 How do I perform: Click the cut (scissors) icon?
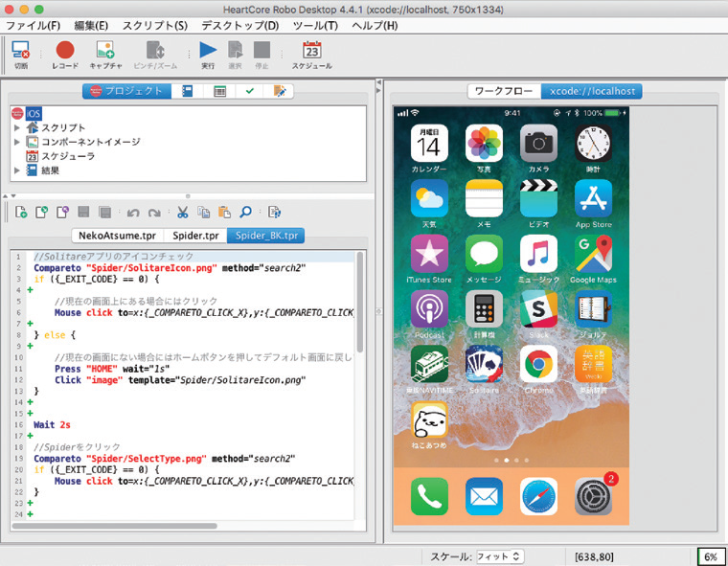[x=182, y=213]
